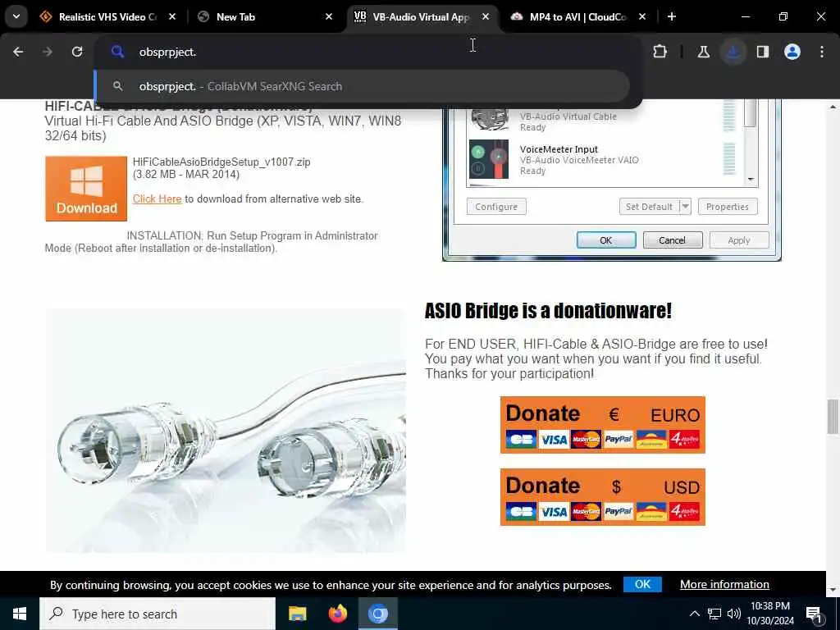Open the network status tray icon
Image resolution: width=840 pixels, height=630 pixels.
pos(714,614)
